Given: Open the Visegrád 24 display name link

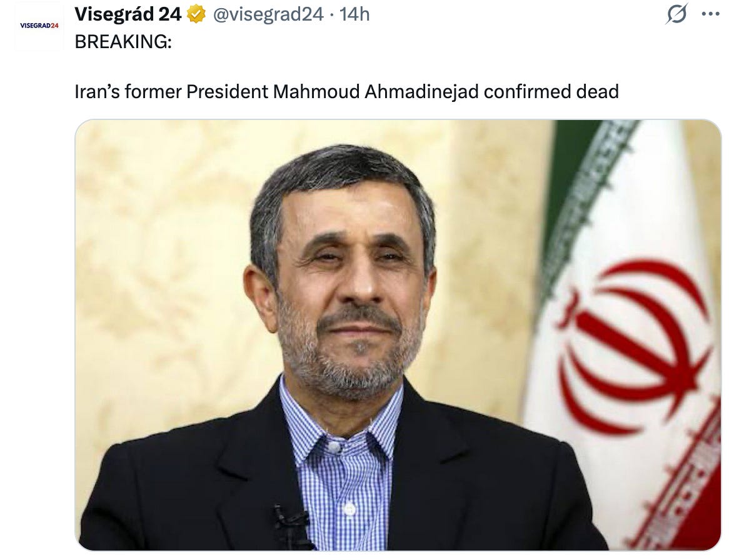Looking at the screenshot, I should (x=128, y=14).
